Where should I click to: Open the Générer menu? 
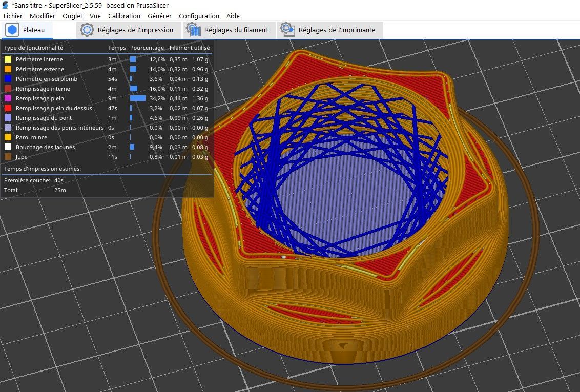coord(159,16)
